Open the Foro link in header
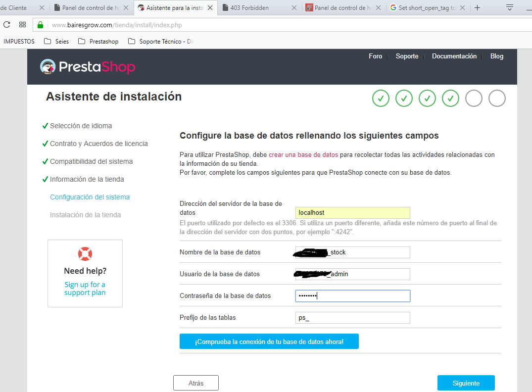532x392 pixels. [x=375, y=56]
